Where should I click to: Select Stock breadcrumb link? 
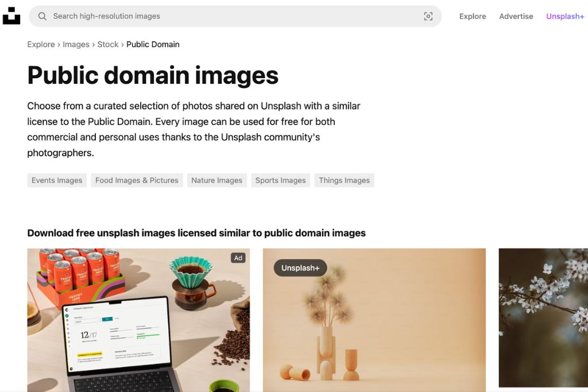click(x=108, y=44)
